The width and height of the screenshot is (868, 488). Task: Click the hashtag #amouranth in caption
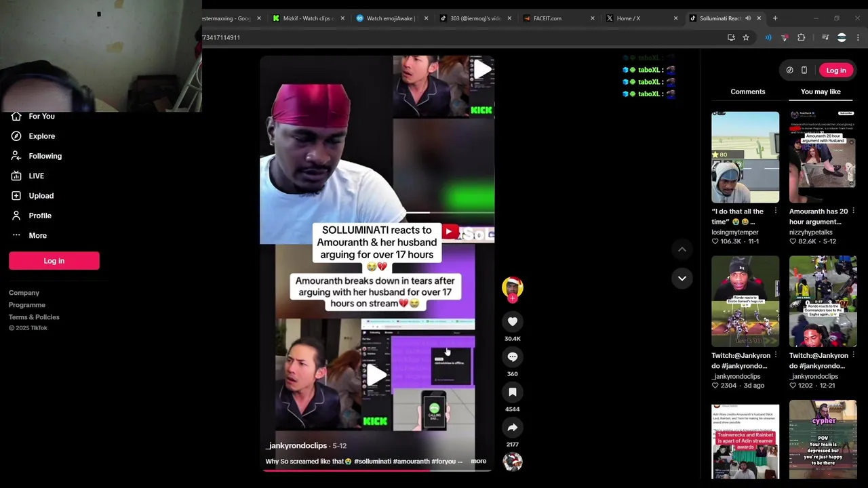[x=411, y=462]
